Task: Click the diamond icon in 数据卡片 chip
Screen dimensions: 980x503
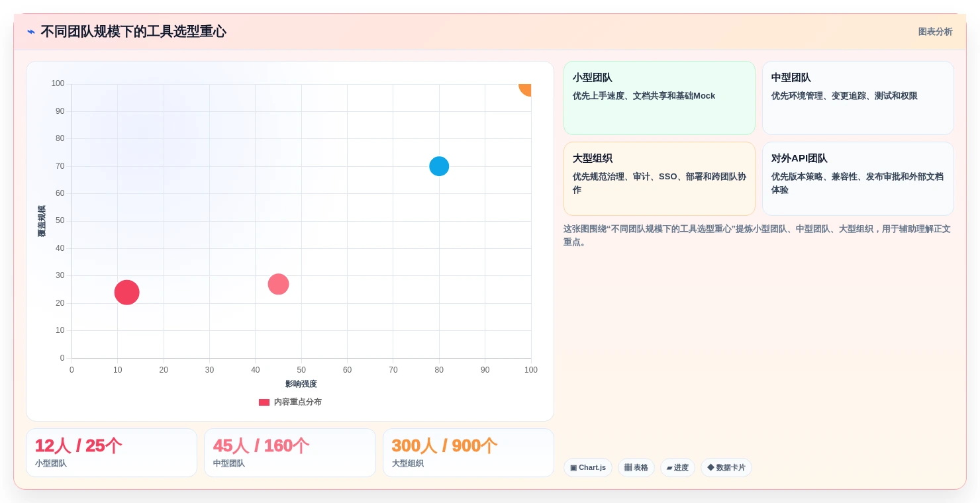Action: [x=710, y=467]
